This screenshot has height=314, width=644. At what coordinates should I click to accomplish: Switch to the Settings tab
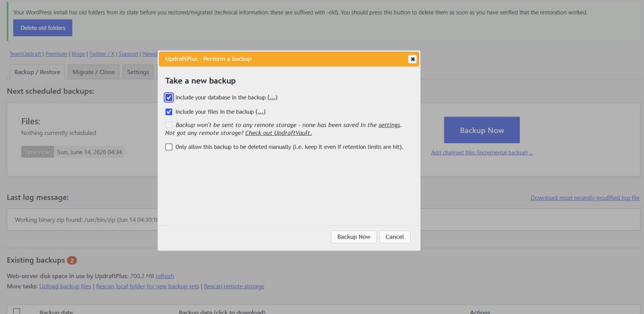[138, 72]
